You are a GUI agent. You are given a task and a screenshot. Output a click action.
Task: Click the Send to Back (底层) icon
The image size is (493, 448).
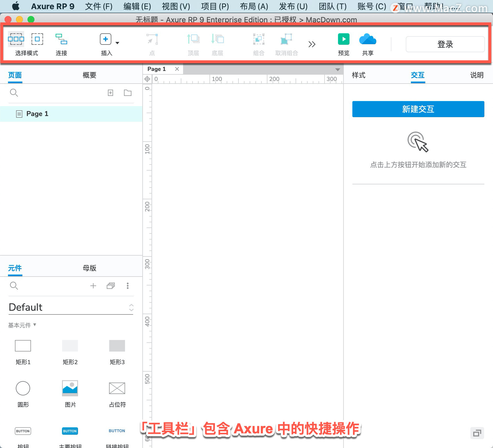218,39
